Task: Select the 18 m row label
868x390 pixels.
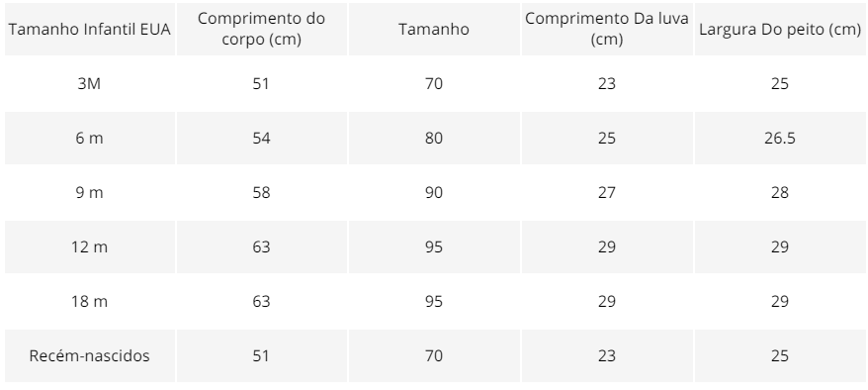Action: [90, 301]
